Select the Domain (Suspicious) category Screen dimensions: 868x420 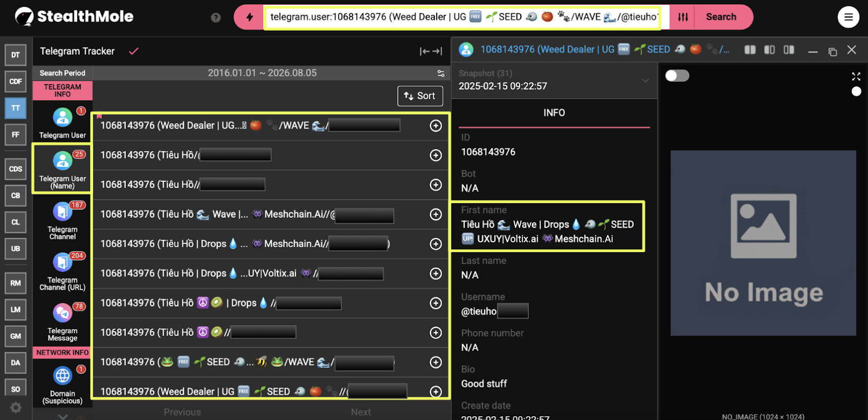(x=62, y=385)
